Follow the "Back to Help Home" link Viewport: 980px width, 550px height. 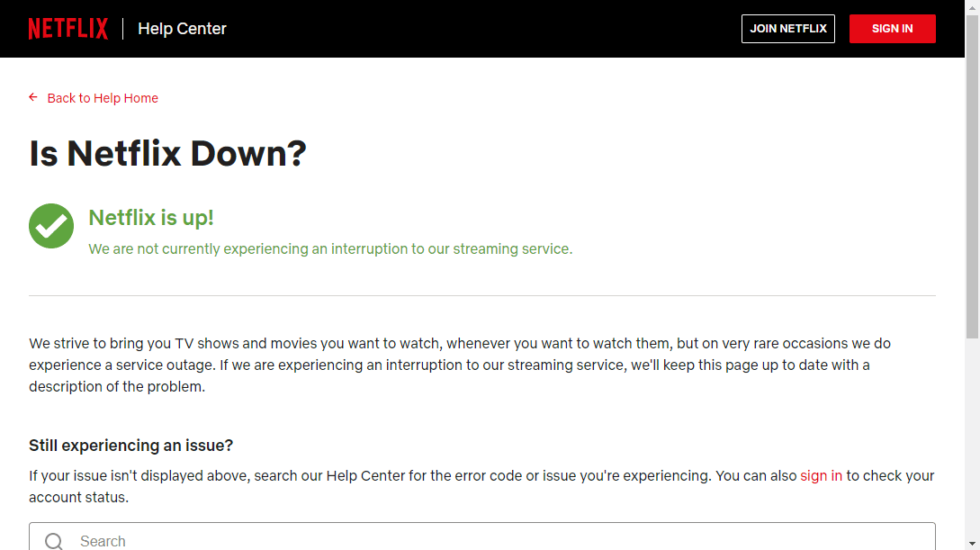click(x=102, y=97)
